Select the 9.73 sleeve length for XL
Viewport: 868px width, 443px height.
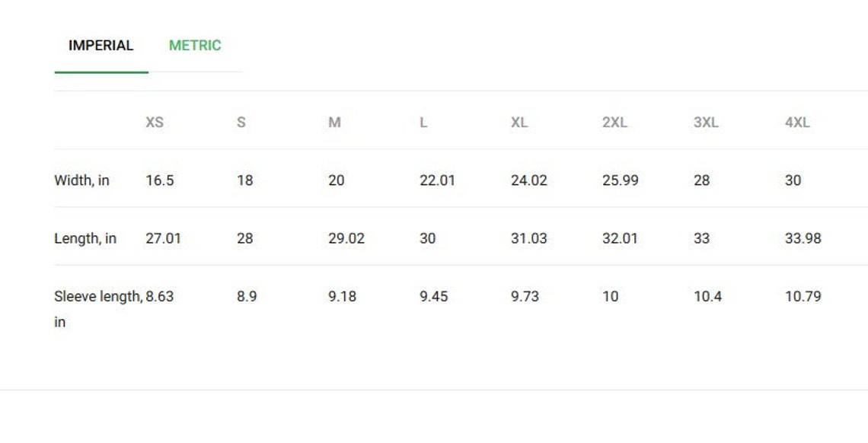tap(525, 296)
